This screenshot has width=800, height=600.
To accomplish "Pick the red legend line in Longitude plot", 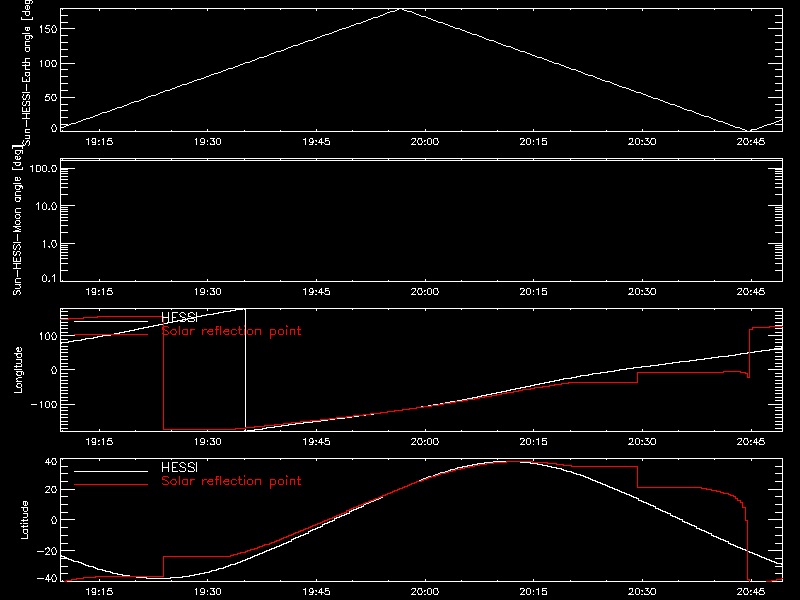I will click(x=111, y=335).
